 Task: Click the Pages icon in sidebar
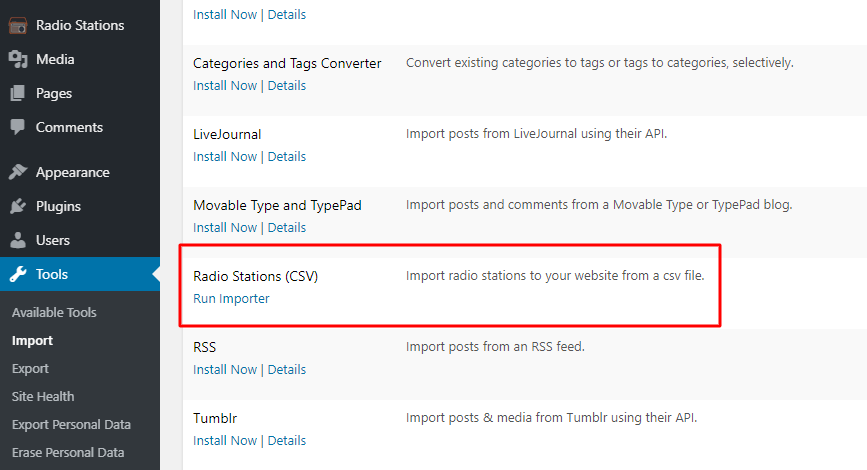point(18,93)
